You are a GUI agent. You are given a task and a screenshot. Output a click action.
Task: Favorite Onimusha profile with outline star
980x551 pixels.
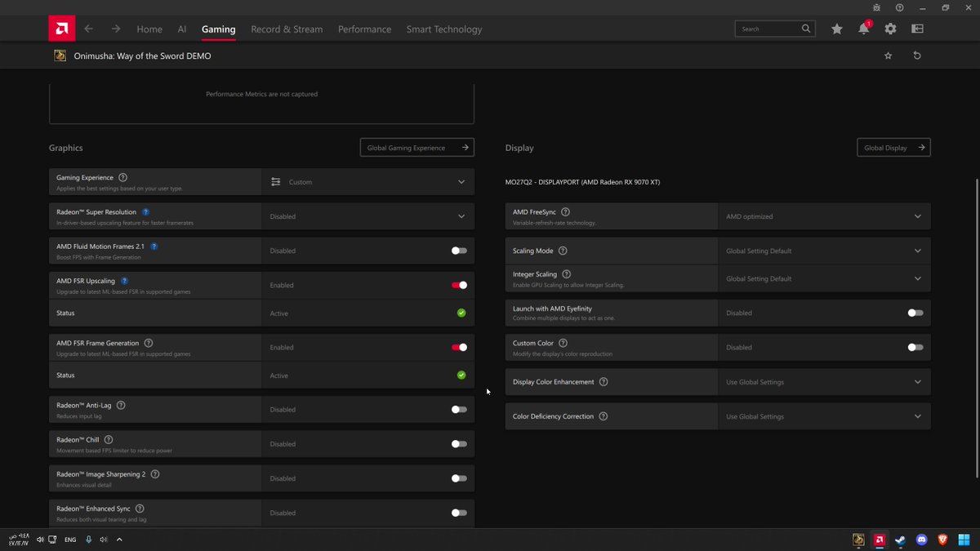coord(889,56)
